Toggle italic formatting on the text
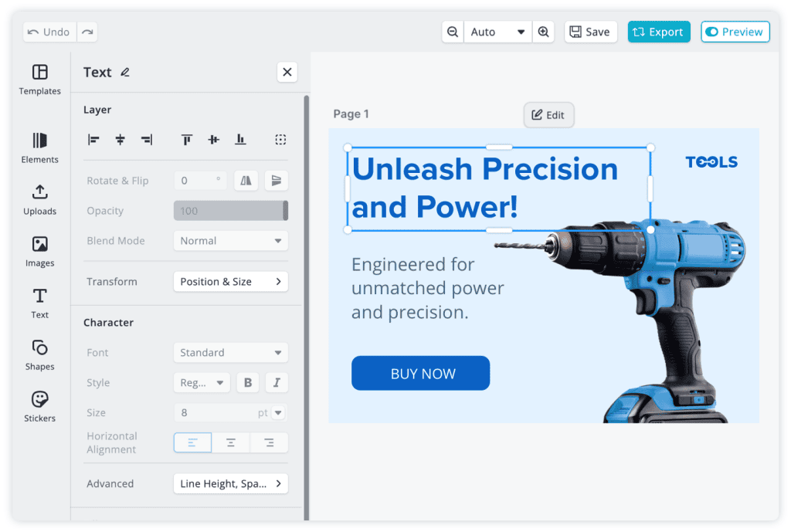 (x=276, y=382)
